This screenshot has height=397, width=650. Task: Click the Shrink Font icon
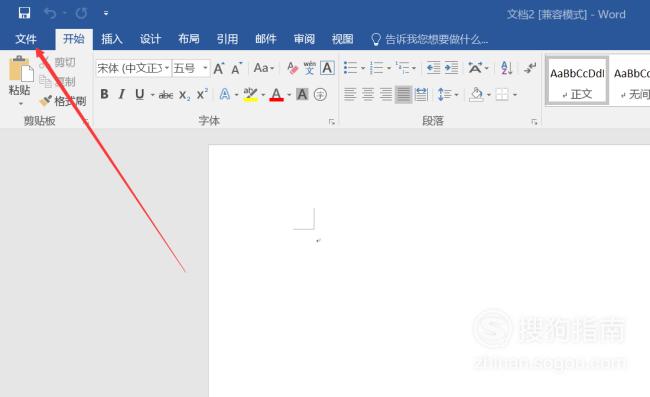pos(237,68)
